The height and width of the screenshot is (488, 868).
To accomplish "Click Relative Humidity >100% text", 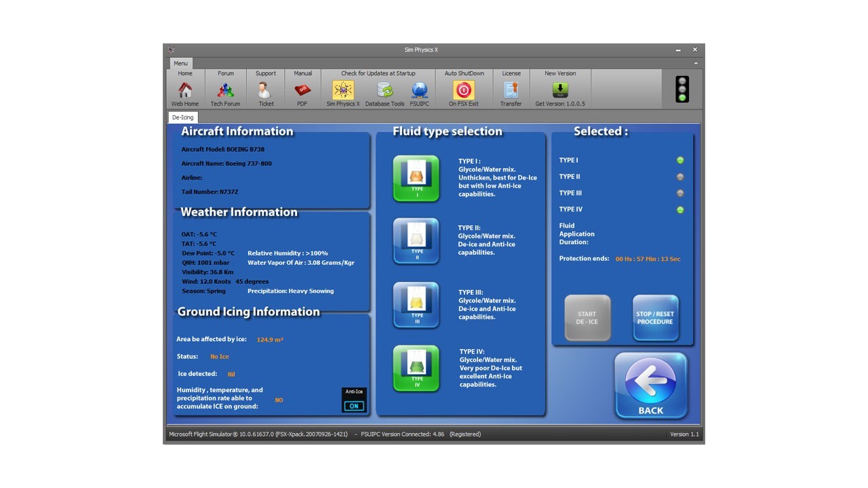I will [x=288, y=253].
